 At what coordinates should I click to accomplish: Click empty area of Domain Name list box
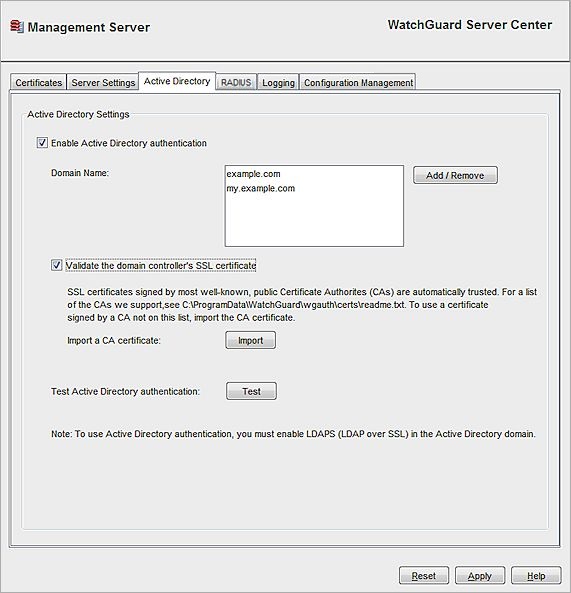coord(314,221)
